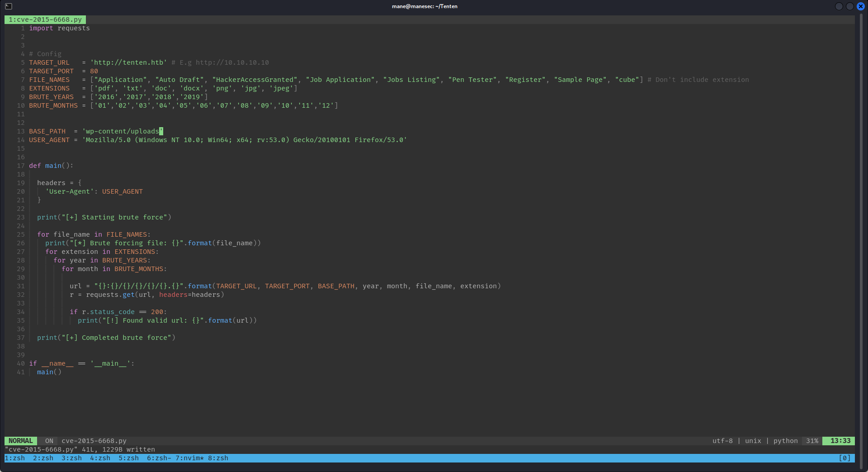Click the "[+] Starting brute force" string
Viewport: 868px width, 472px height.
(114, 217)
